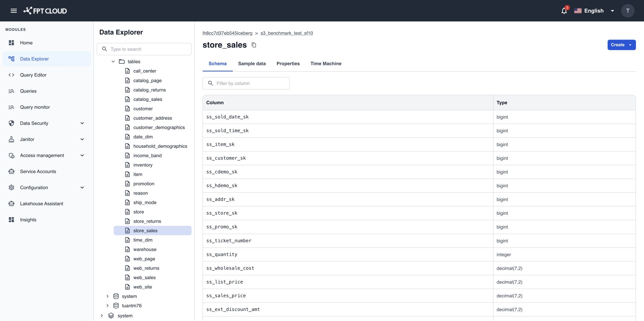This screenshot has height=321, width=644.
Task: Click the Queries list-search icon
Action: coord(11,91)
